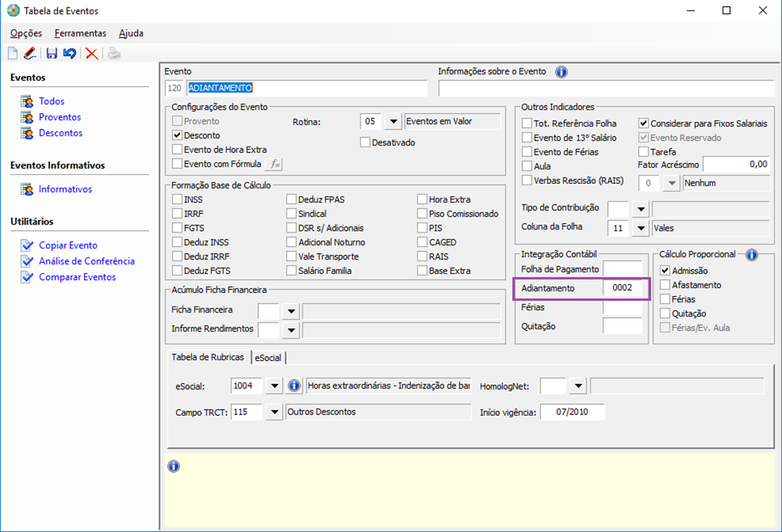Viewport: 782px width, 532px height.
Task: Switch to the eSocial tab
Action: (269, 357)
